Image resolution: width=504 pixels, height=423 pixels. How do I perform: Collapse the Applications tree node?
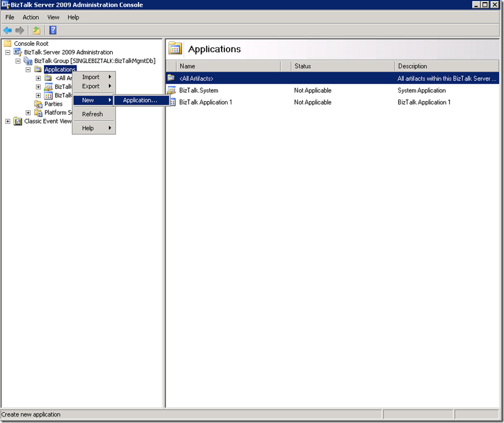pos(28,70)
